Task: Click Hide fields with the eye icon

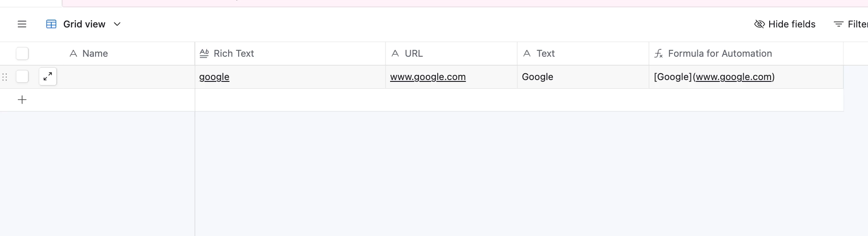Action: [785, 24]
